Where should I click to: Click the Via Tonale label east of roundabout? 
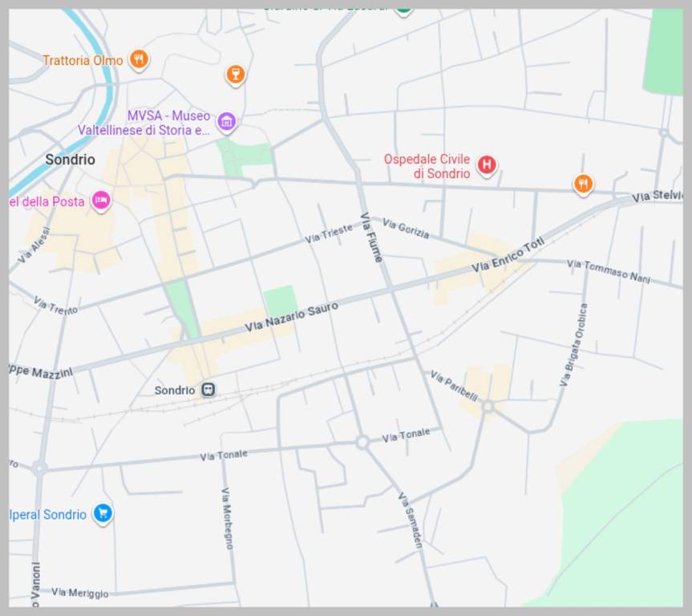click(x=406, y=436)
